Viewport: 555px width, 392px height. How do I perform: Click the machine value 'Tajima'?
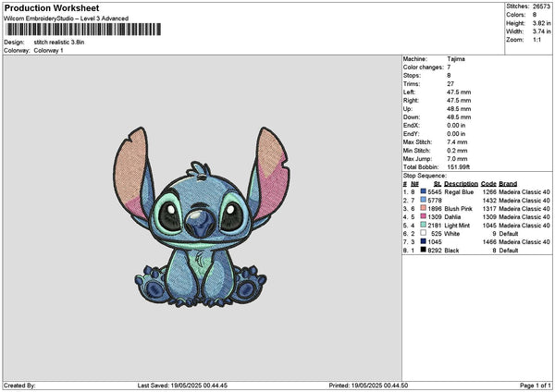(x=456, y=59)
